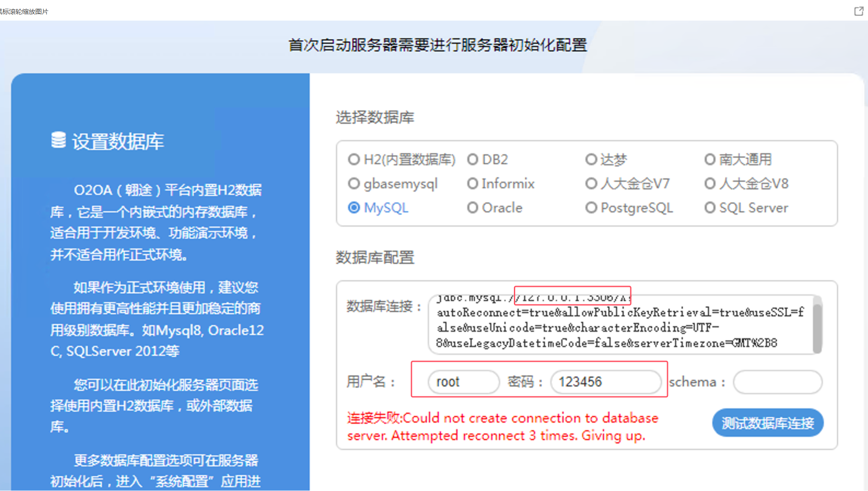
Task: Select the SQL Server option
Action: click(710, 208)
